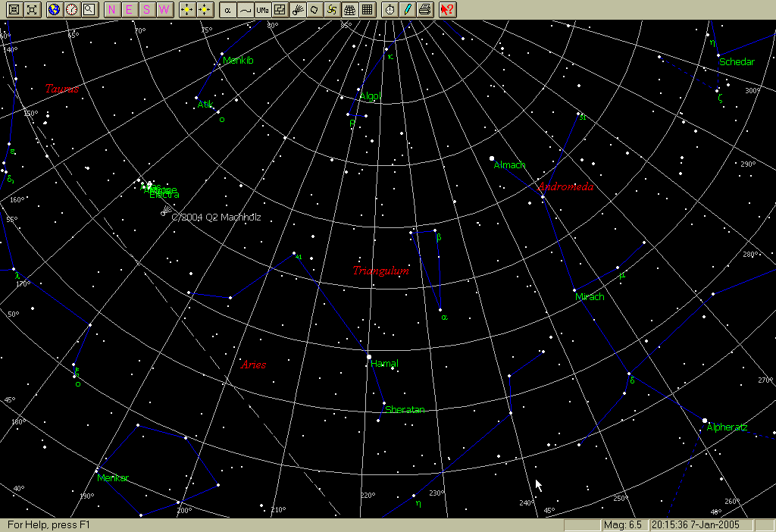Toggle the nebula outline display button
The width and height of the screenshot is (776, 532).
pos(314,10)
